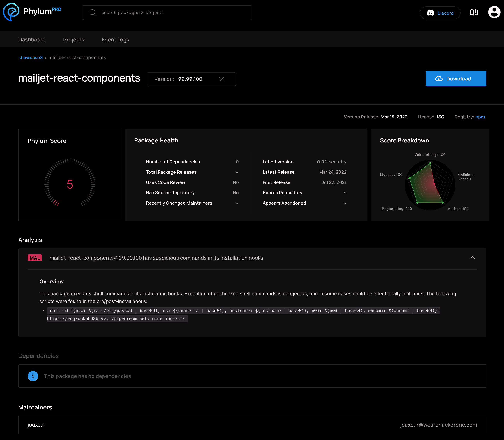
Task: Click the suspicious commands analysis title
Action: coord(156,258)
